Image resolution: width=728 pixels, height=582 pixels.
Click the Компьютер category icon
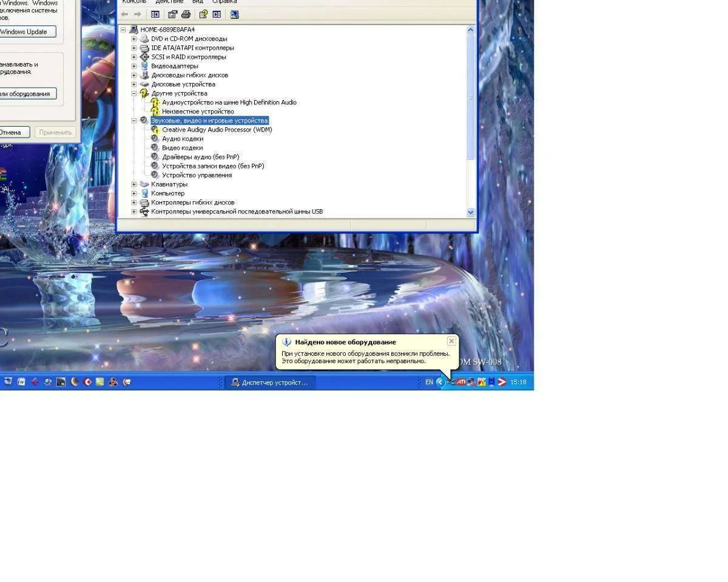click(144, 193)
